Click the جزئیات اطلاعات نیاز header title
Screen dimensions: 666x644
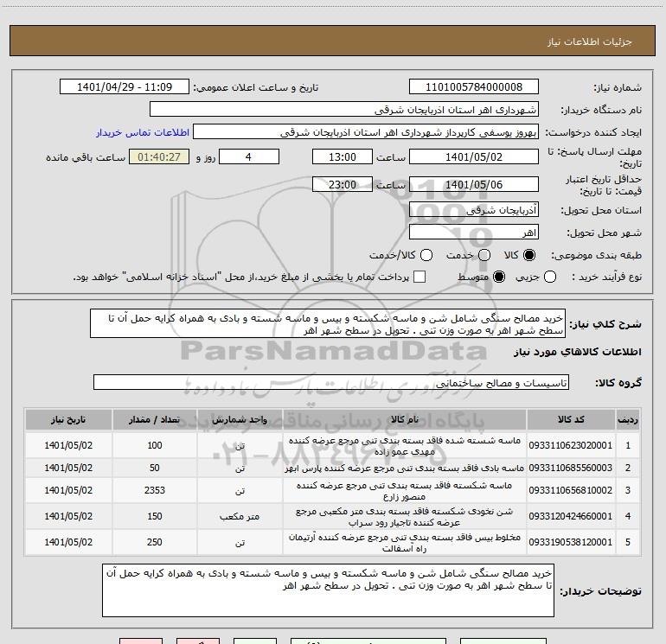coord(590,41)
